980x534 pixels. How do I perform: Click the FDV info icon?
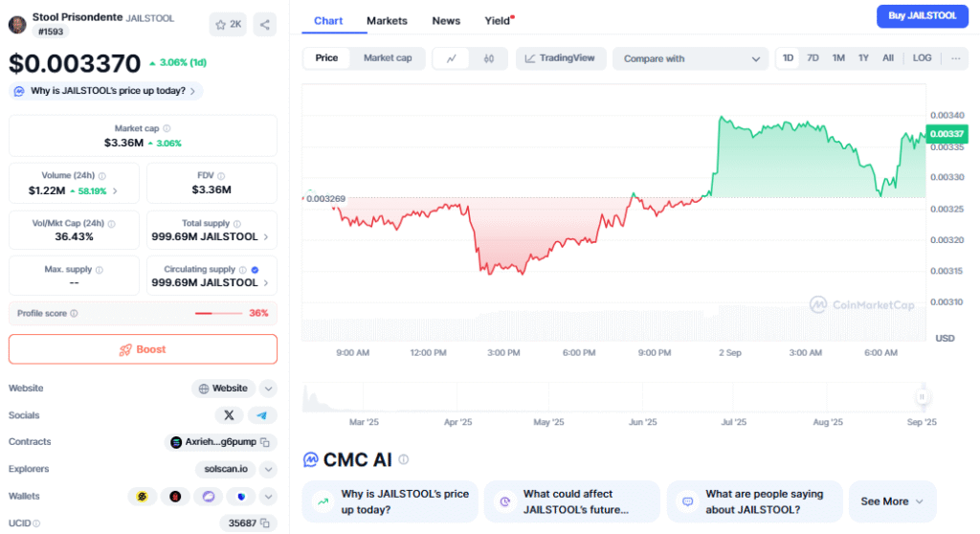click(x=221, y=176)
